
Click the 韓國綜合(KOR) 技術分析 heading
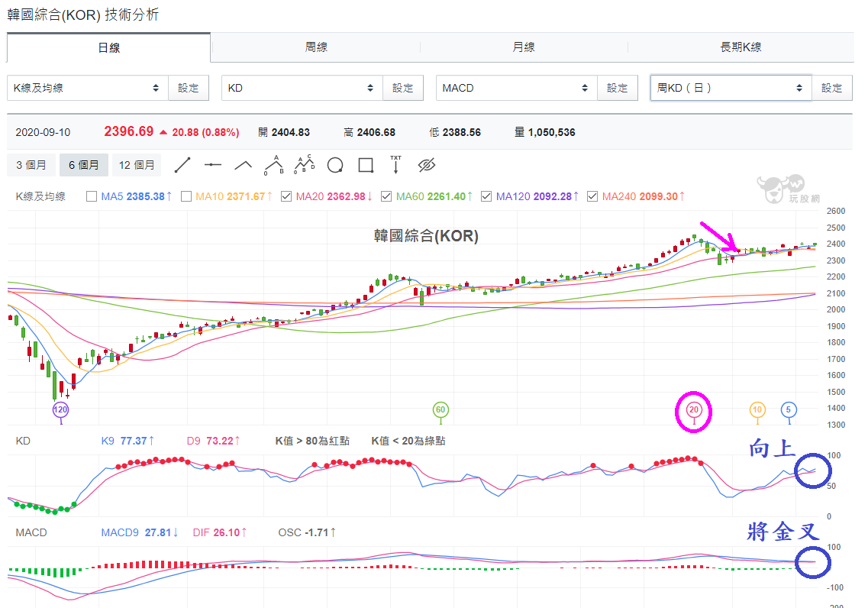coord(83,15)
